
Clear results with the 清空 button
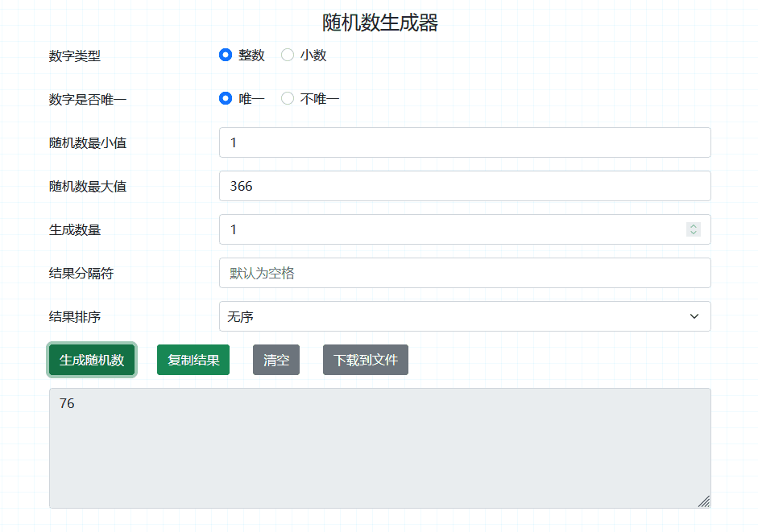pyautogui.click(x=276, y=360)
